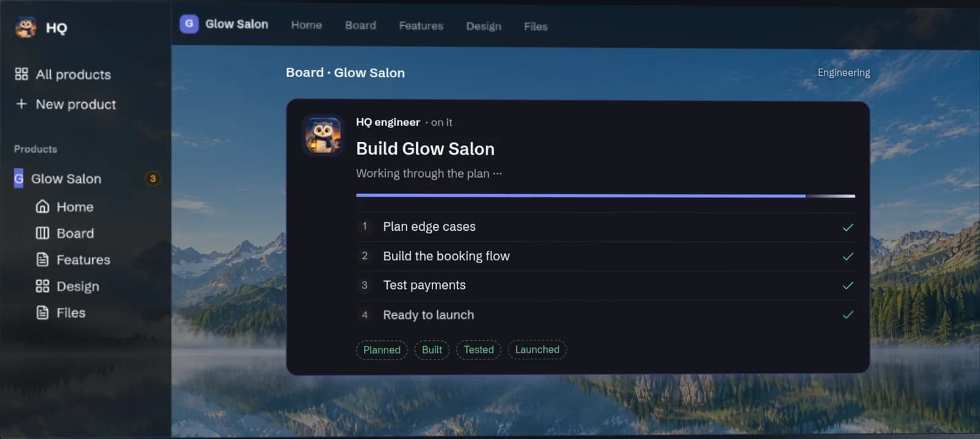Click the step number 1 badge
Image resolution: width=980 pixels, height=439 pixels.
(364, 226)
